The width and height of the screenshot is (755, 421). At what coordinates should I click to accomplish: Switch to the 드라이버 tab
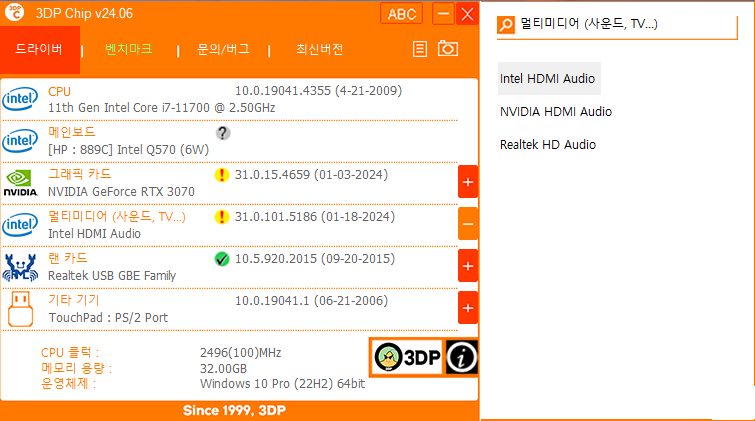point(39,50)
